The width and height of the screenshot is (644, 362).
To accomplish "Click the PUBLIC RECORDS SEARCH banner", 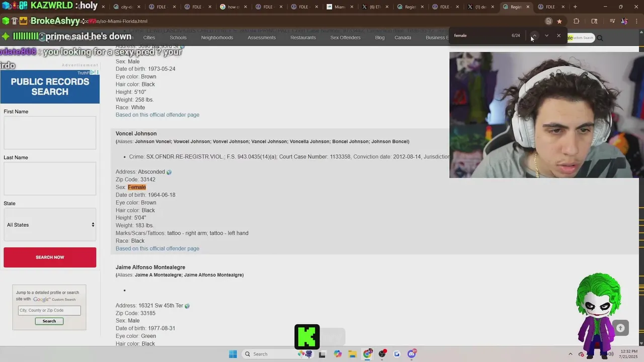I will pos(50,86).
